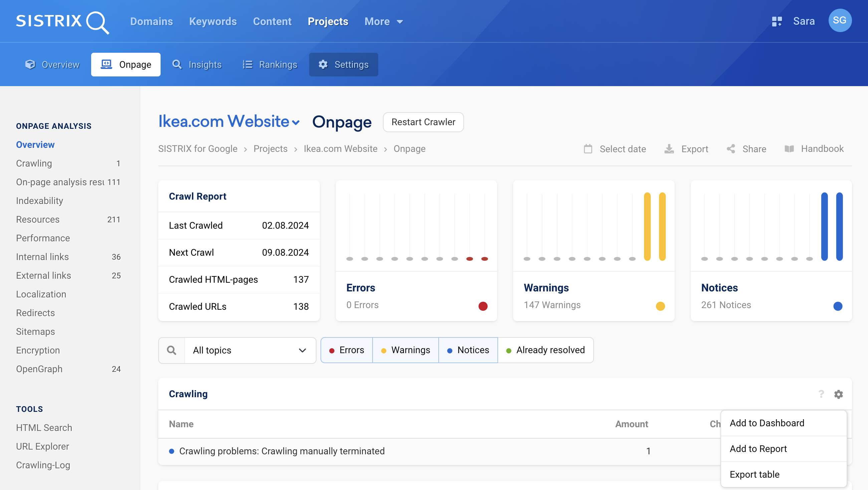Open the Content menu
Image resolution: width=868 pixels, height=490 pixels.
[272, 22]
